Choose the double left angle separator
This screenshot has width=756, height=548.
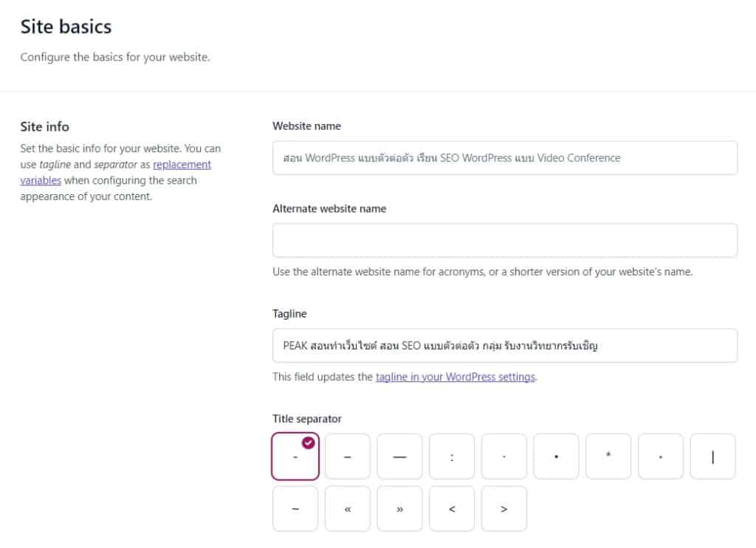pyautogui.click(x=348, y=509)
